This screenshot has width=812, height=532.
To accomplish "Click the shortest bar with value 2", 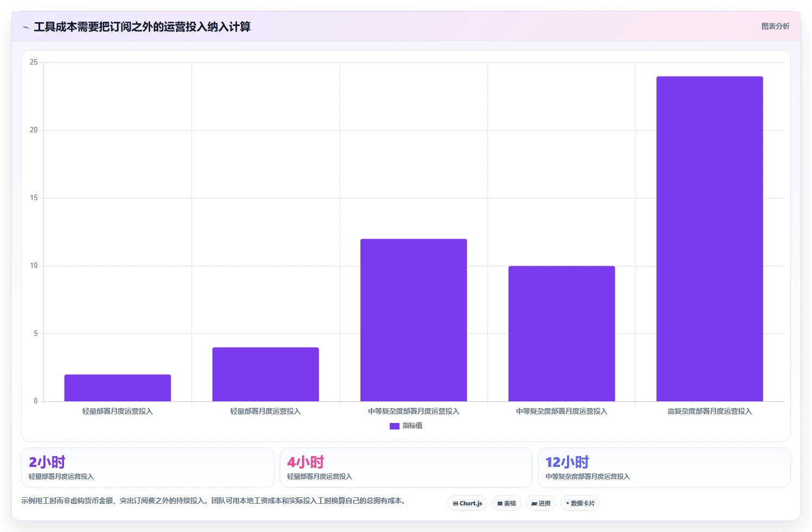I will (x=118, y=388).
